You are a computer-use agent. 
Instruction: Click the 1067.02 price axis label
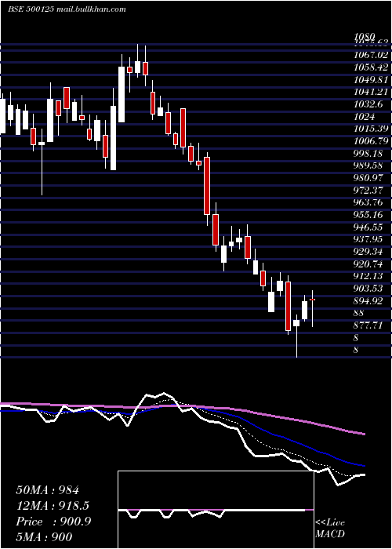(x=371, y=55)
